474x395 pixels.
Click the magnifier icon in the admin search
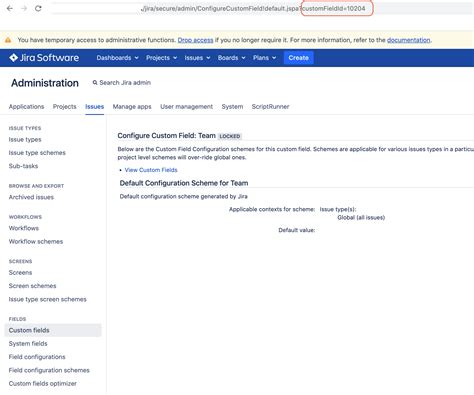pyautogui.click(x=95, y=82)
